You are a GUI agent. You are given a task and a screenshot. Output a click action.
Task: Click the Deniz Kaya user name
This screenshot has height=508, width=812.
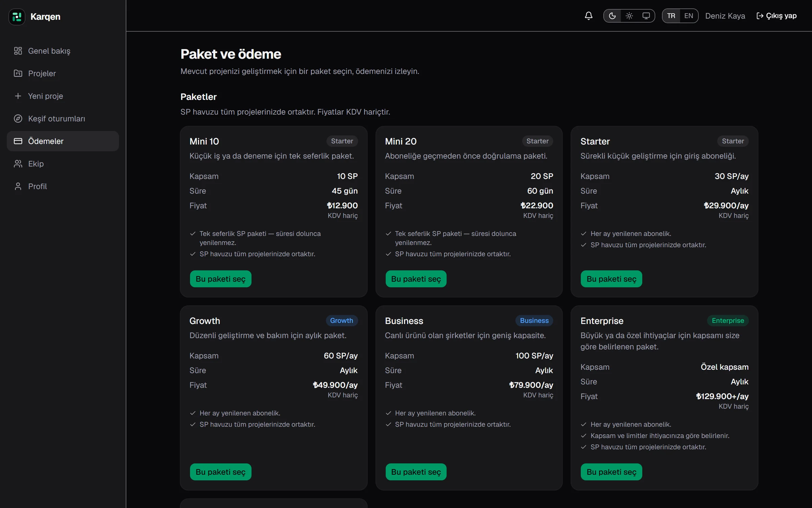point(725,16)
